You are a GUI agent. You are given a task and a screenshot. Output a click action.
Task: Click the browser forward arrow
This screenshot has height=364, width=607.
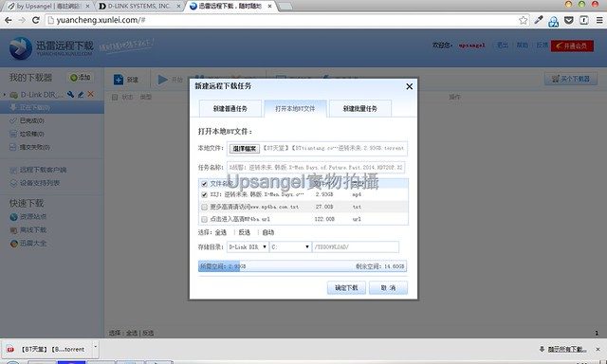(22, 20)
